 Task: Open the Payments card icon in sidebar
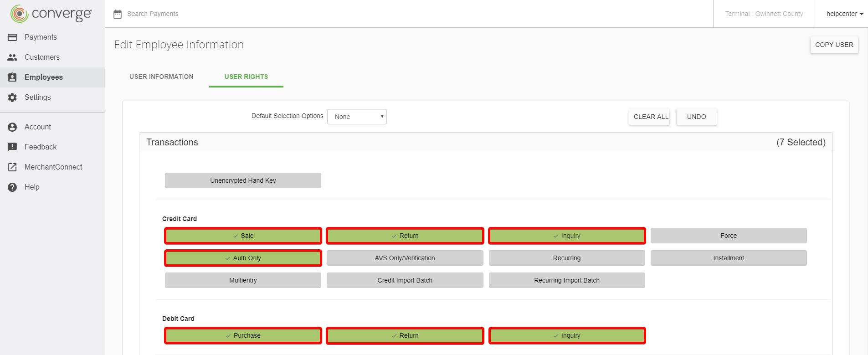pyautogui.click(x=12, y=37)
